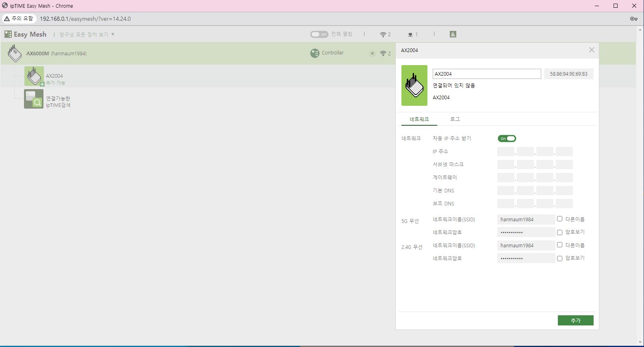The image size is (644, 347).
Task: Click the device name input field
Action: click(487, 74)
